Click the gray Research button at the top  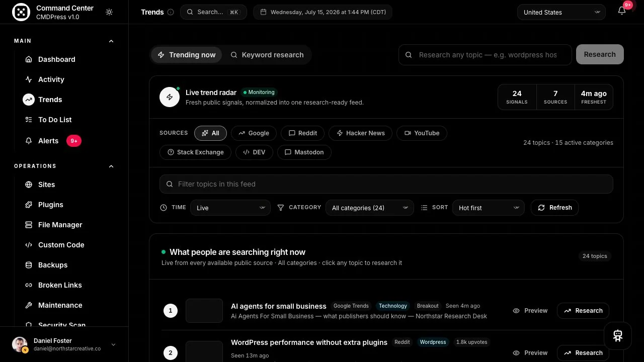(600, 54)
